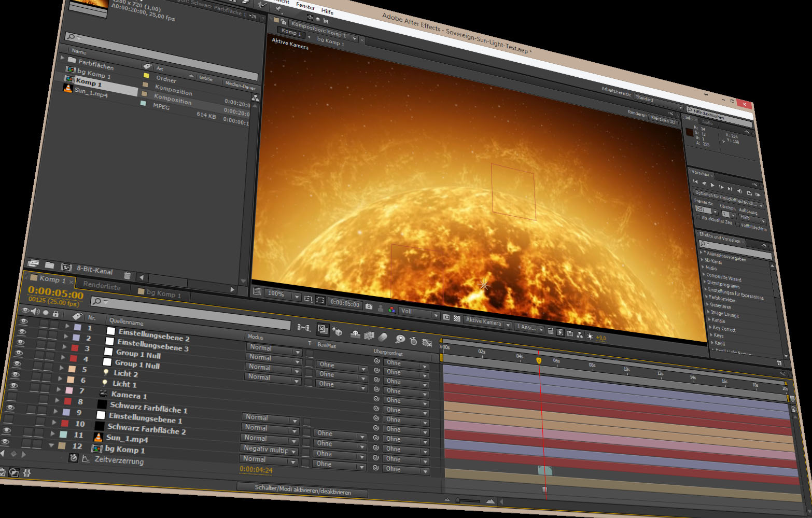Click the label color of layer 7

tap(69, 390)
